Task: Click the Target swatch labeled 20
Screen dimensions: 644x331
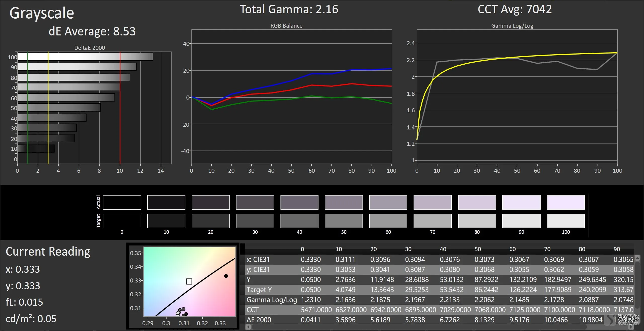Action: coord(211,221)
